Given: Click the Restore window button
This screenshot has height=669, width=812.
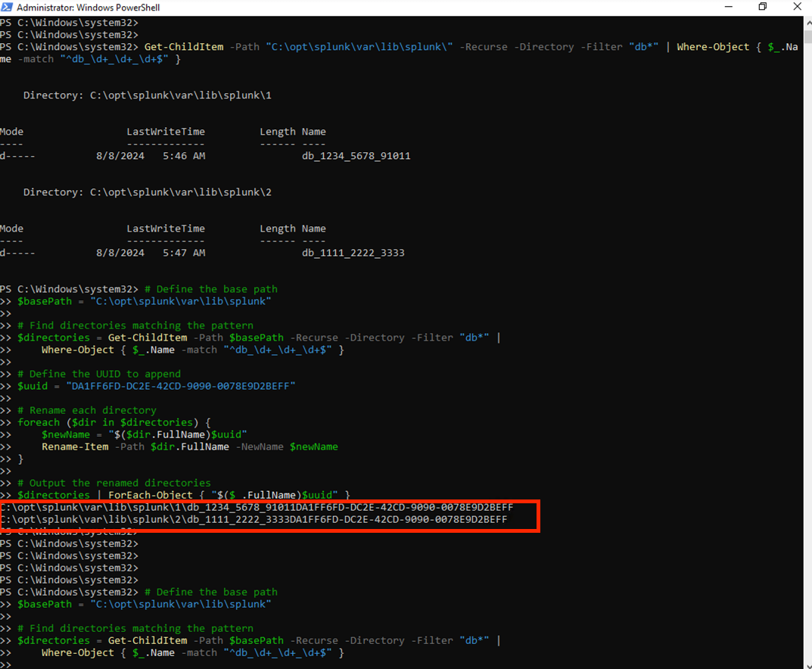Looking at the screenshot, I should [x=762, y=7].
